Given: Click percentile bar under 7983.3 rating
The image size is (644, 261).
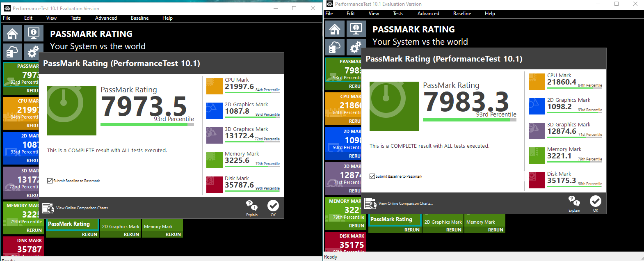Looking at the screenshot, I should point(470,120).
